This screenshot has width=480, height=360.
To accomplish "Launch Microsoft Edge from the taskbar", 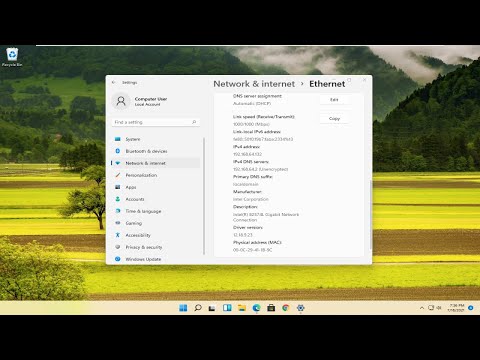I will click(x=256, y=308).
